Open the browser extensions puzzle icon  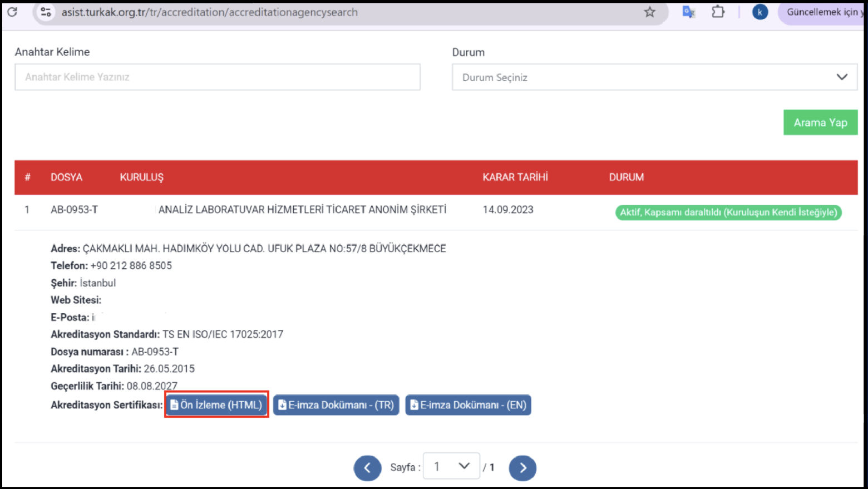(718, 12)
